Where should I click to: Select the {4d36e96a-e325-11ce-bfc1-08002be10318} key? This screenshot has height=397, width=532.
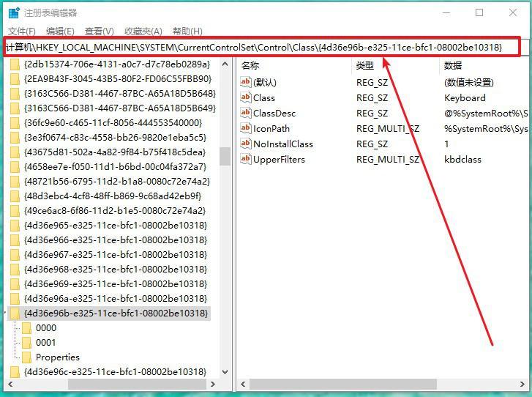(x=115, y=299)
